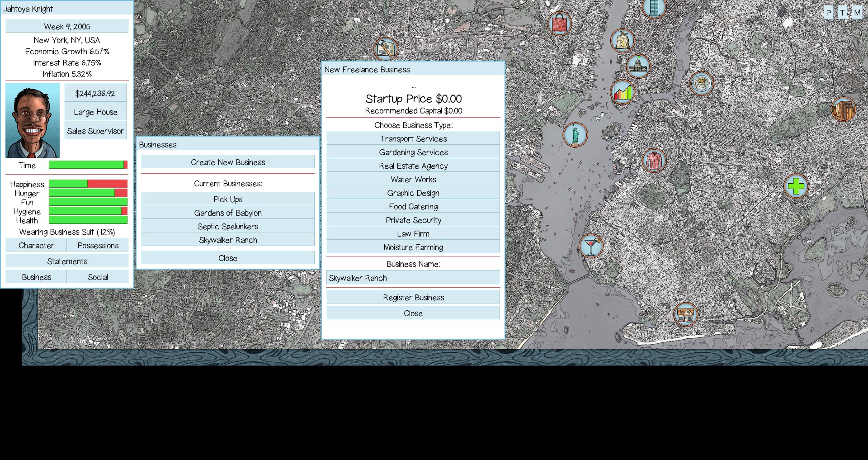Click the Startup Price $0.00 text
Viewport: 868px width, 460px height.
coord(413,99)
